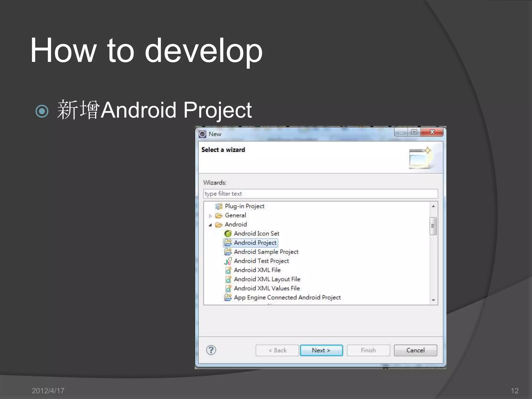Click the Android folder icon

(x=219, y=225)
